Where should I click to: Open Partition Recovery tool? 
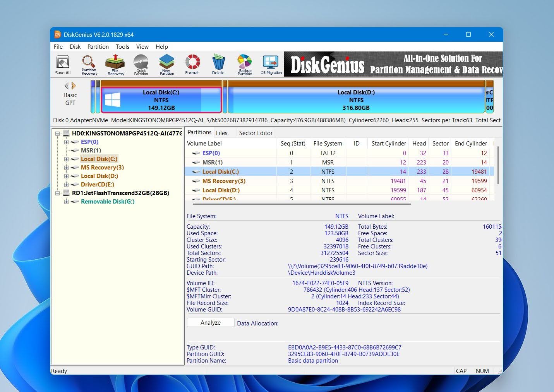[x=89, y=64]
